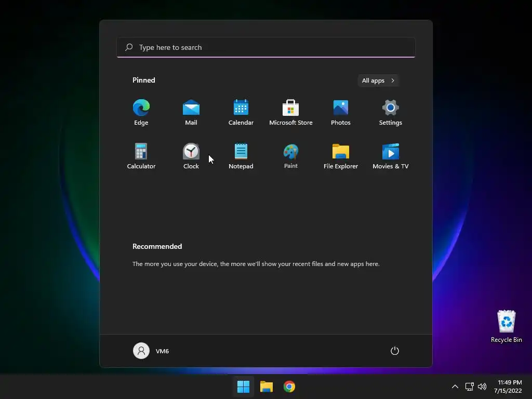Click the Recommended section heading
532x399 pixels.
click(157, 246)
